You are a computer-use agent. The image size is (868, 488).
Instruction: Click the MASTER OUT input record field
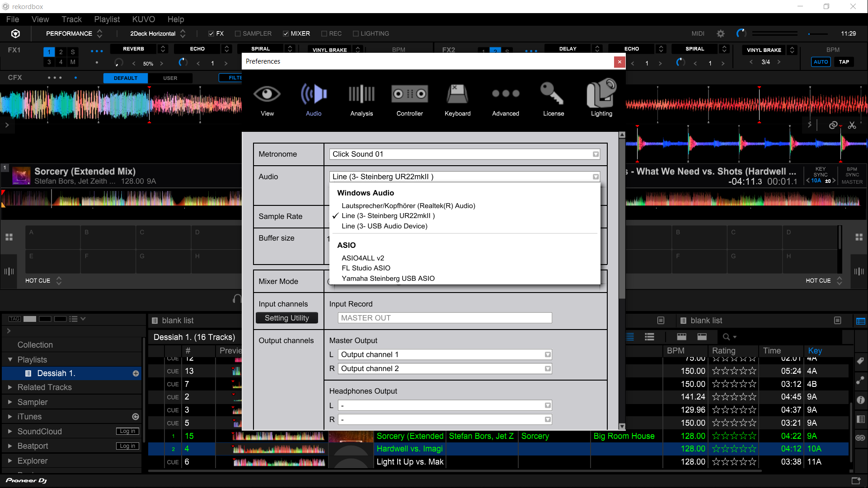445,318
